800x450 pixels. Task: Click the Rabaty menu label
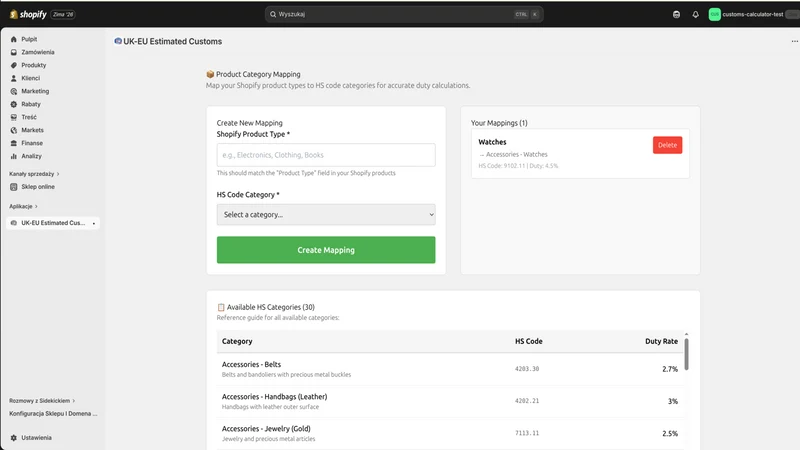(31, 104)
